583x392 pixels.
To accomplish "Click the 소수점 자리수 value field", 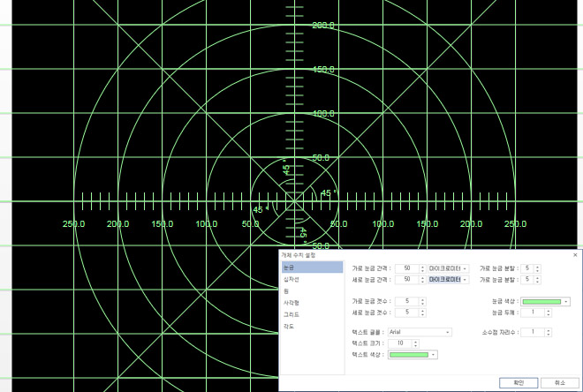I will (x=533, y=332).
